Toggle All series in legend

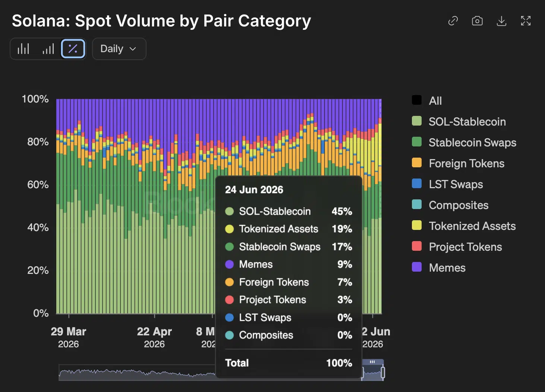click(427, 101)
